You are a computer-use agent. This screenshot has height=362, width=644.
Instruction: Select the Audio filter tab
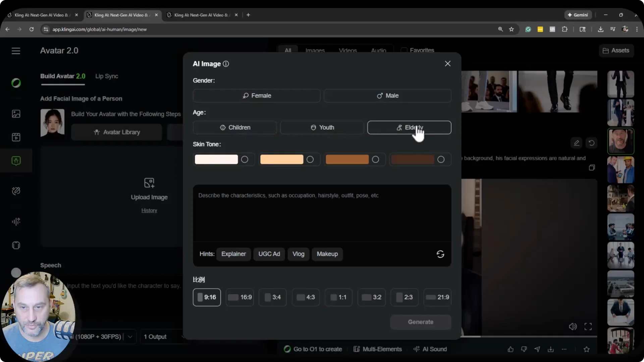378,50
